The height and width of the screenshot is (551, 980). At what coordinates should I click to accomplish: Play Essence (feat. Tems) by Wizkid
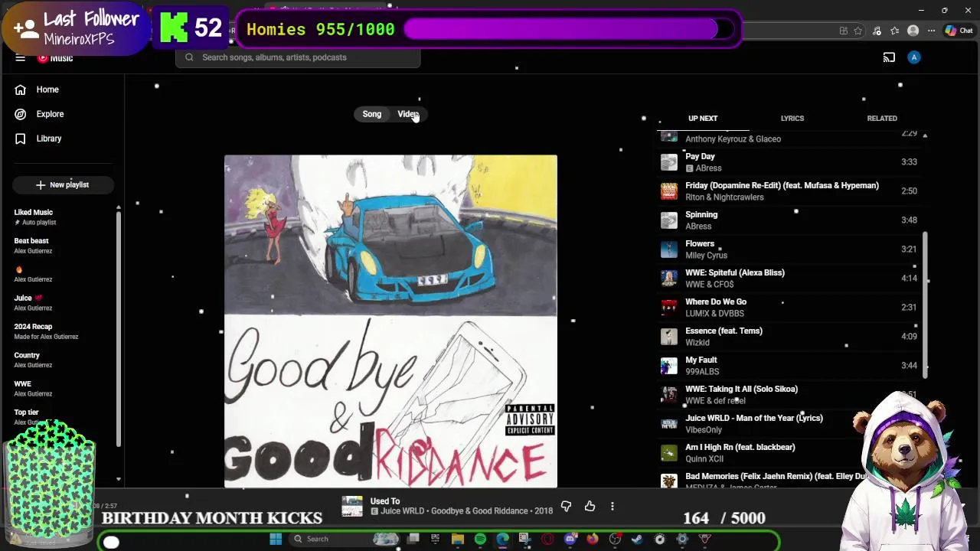point(789,337)
